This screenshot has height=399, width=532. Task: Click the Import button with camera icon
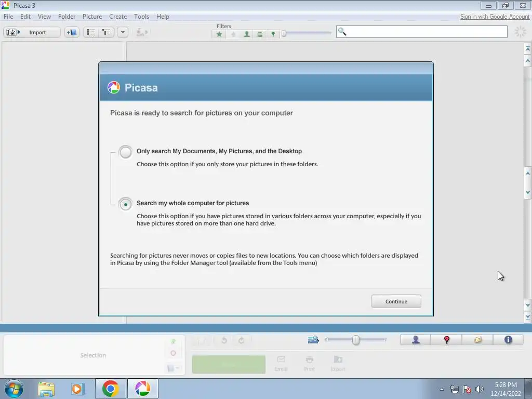click(32, 32)
